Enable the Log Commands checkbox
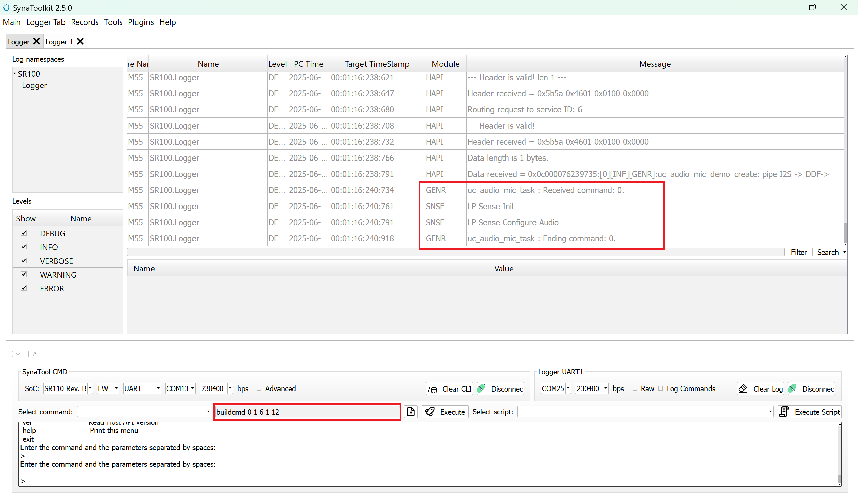858x504 pixels. 660,388
